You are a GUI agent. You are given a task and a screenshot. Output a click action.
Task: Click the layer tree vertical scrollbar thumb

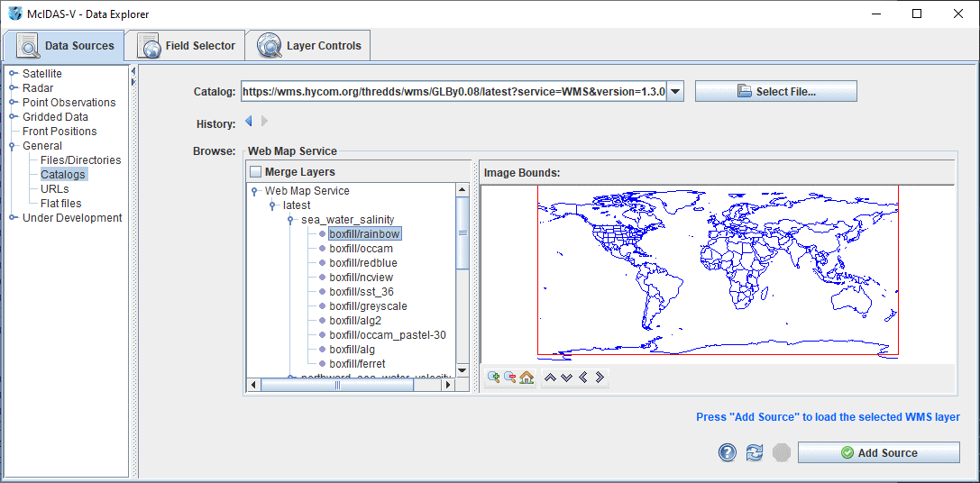(x=463, y=233)
